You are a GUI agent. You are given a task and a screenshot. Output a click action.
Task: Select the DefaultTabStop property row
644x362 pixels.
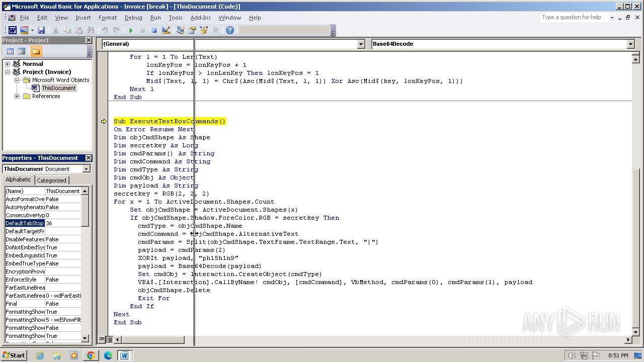43,223
